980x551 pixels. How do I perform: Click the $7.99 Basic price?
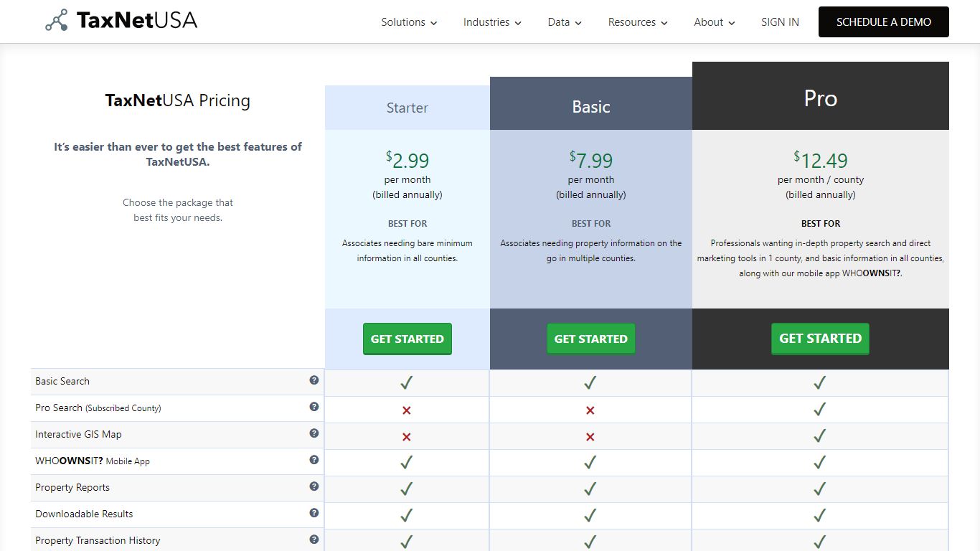tap(591, 160)
